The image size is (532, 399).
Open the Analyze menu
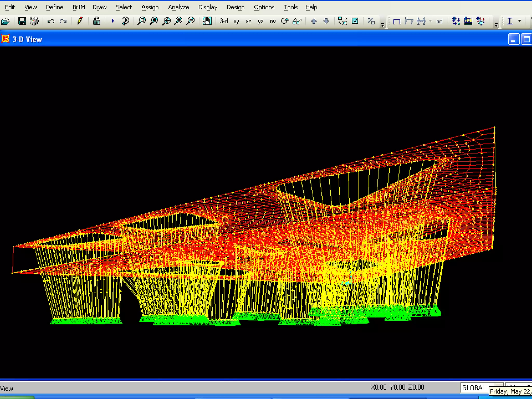pos(178,7)
